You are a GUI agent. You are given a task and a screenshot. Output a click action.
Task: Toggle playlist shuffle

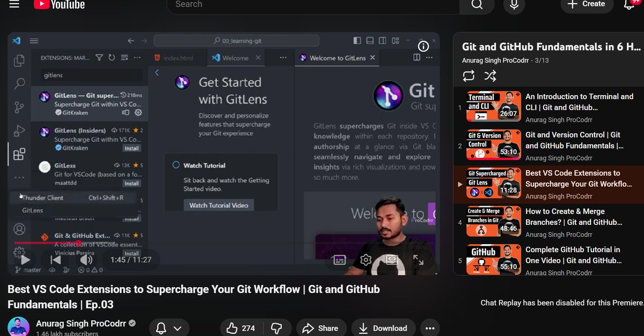coord(490,76)
